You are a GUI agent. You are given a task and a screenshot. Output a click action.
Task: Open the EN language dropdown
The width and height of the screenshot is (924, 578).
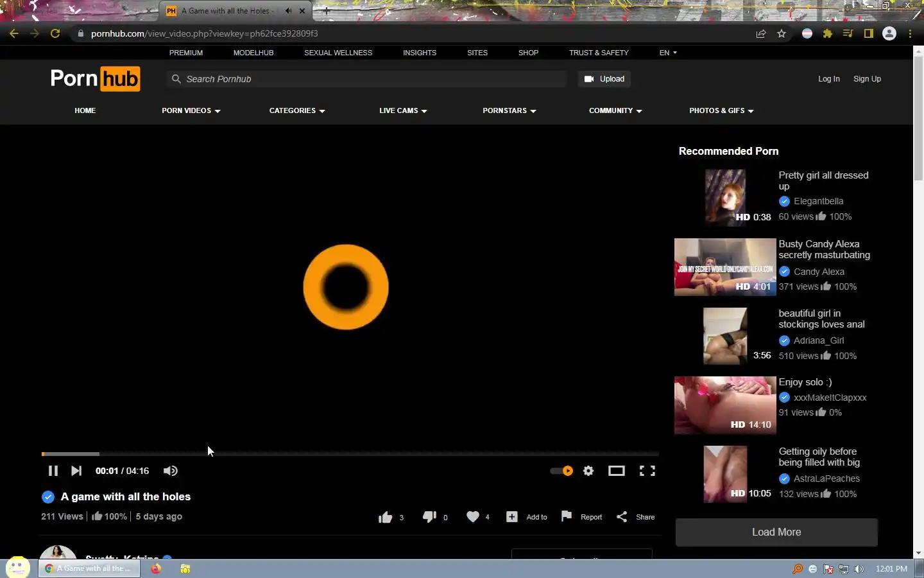(x=668, y=53)
